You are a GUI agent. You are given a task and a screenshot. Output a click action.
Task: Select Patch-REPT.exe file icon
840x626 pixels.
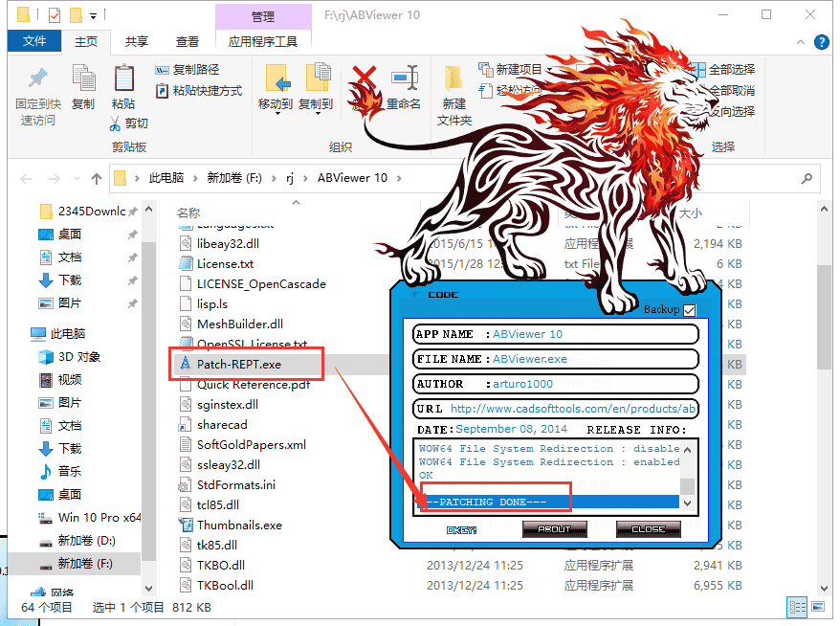point(186,364)
